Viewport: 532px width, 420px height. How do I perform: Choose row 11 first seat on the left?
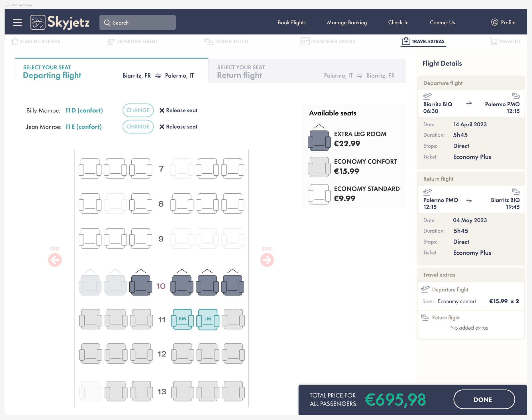(x=91, y=319)
